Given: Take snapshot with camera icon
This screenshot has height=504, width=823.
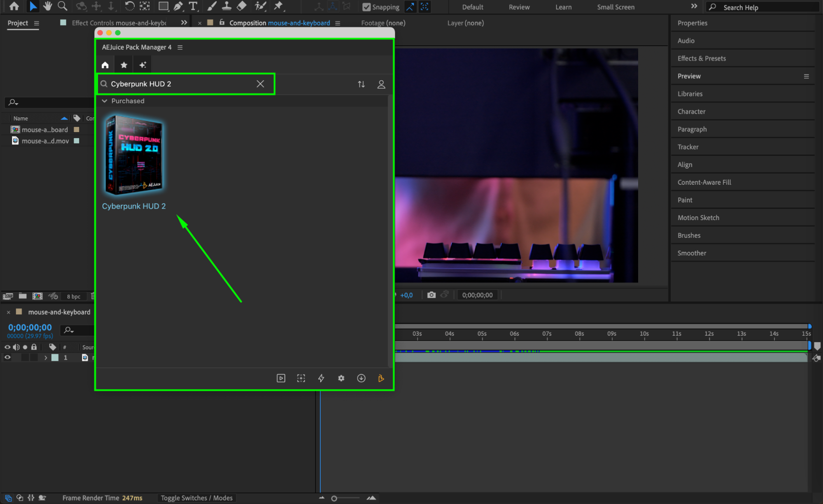Looking at the screenshot, I should pos(431,295).
